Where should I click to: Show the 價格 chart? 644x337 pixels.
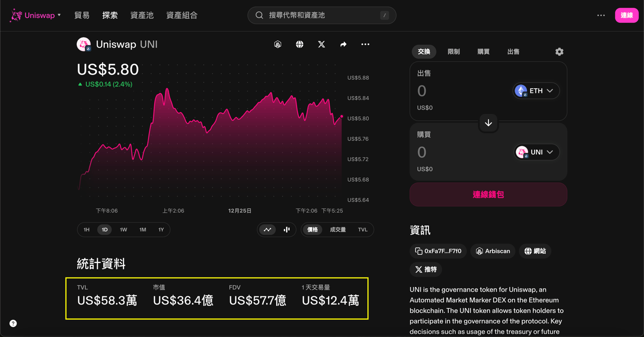pyautogui.click(x=313, y=230)
